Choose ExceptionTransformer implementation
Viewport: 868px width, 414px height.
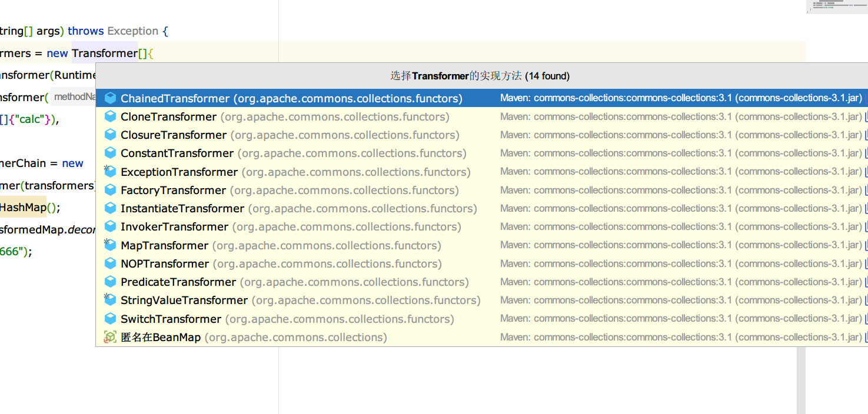[x=481, y=172]
